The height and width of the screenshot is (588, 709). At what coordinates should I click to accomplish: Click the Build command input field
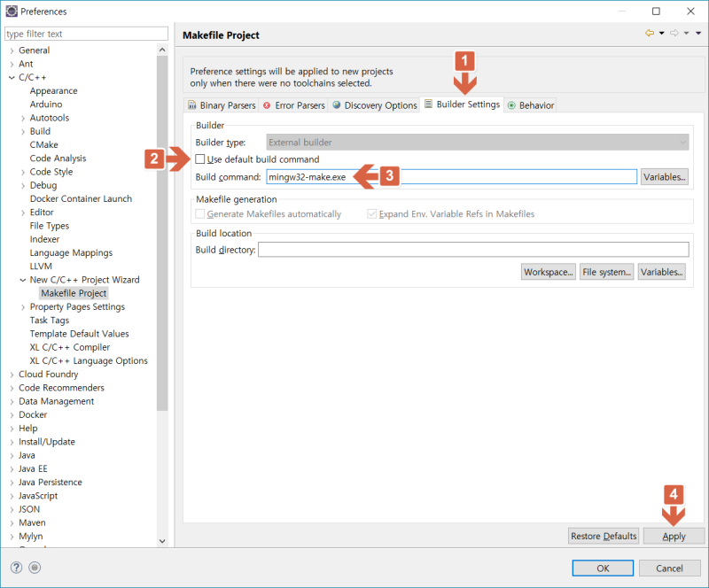(x=452, y=177)
